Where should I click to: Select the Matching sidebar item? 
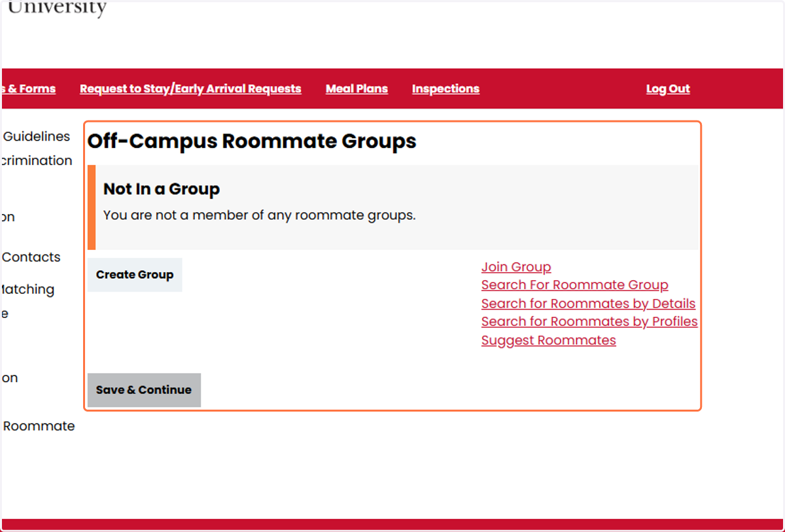[x=28, y=289]
